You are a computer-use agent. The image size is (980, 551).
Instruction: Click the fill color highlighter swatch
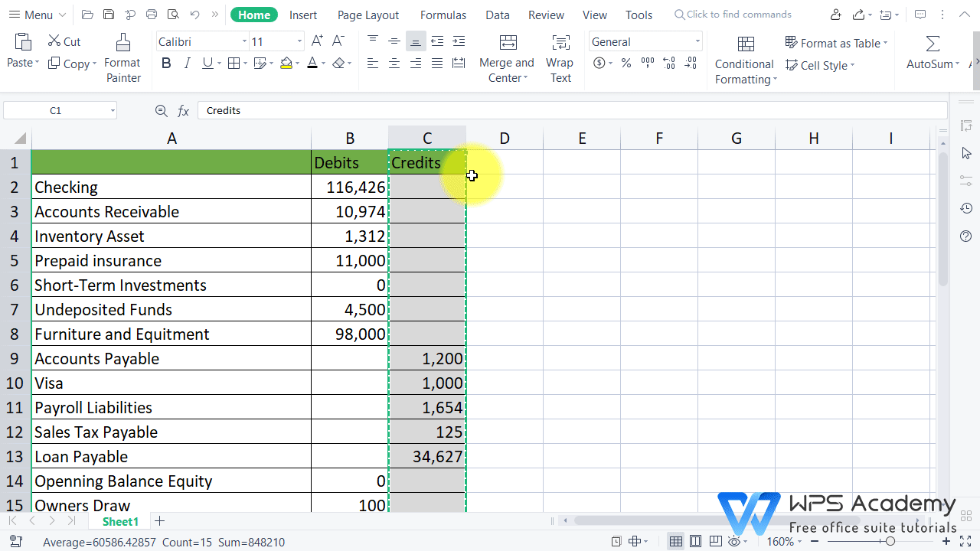286,64
